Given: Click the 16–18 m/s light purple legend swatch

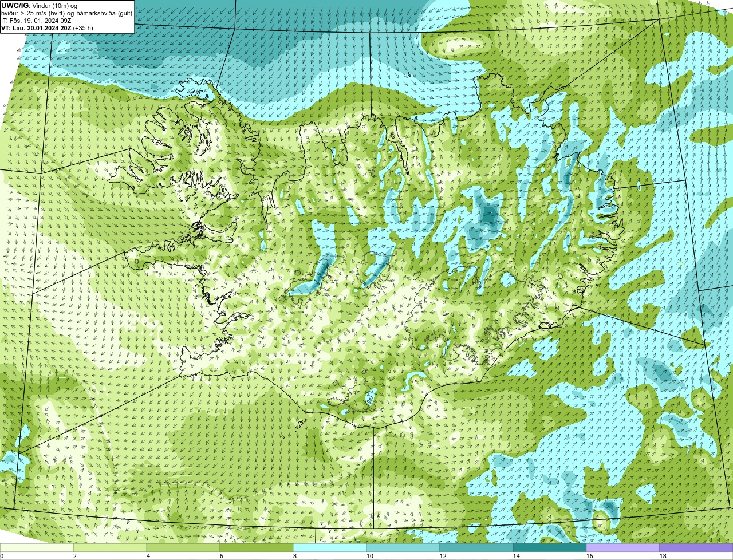Looking at the screenshot, I should pos(623,548).
